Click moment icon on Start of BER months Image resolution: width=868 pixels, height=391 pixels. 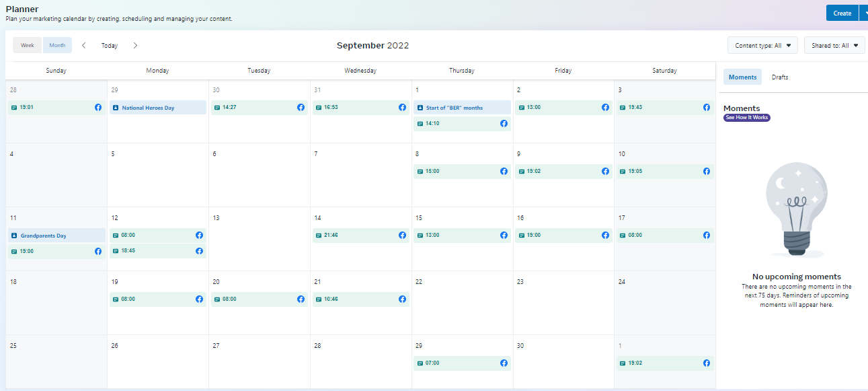click(x=420, y=108)
